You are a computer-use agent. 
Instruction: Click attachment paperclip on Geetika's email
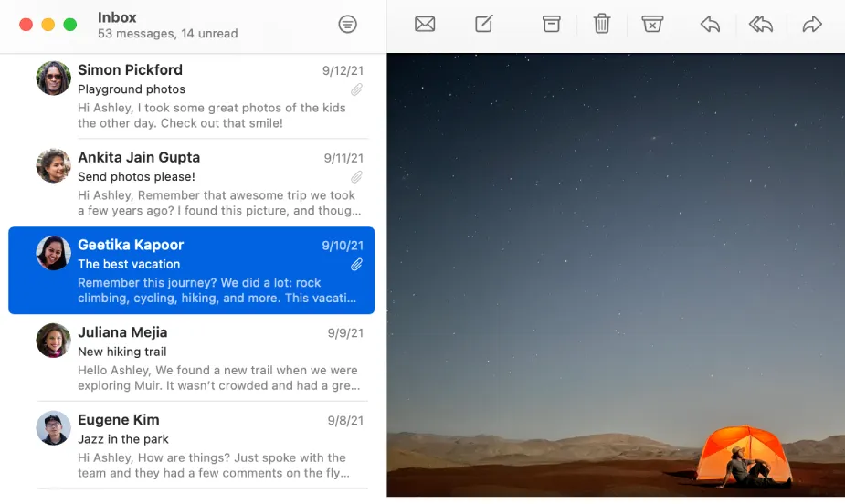pyautogui.click(x=356, y=265)
